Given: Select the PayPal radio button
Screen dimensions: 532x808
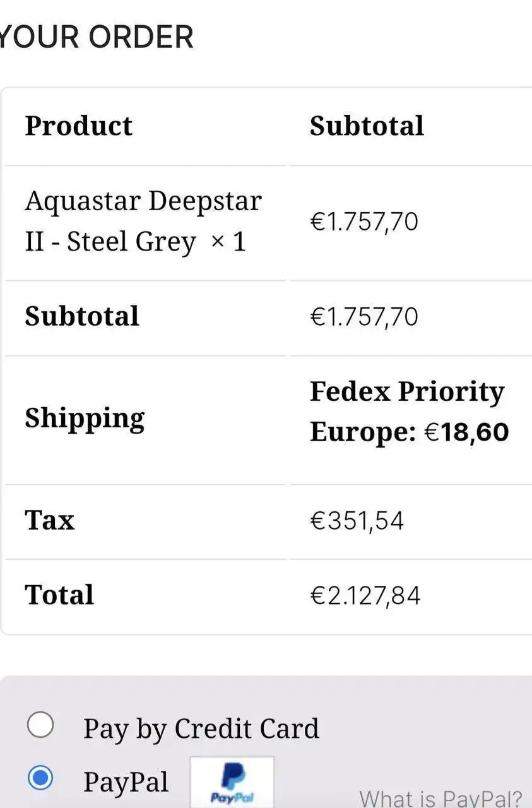Looking at the screenshot, I should click(x=40, y=778).
